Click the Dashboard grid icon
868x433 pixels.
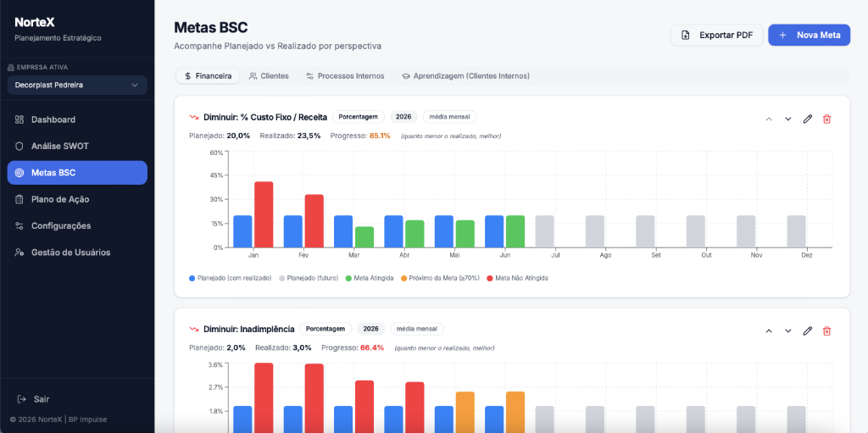19,119
